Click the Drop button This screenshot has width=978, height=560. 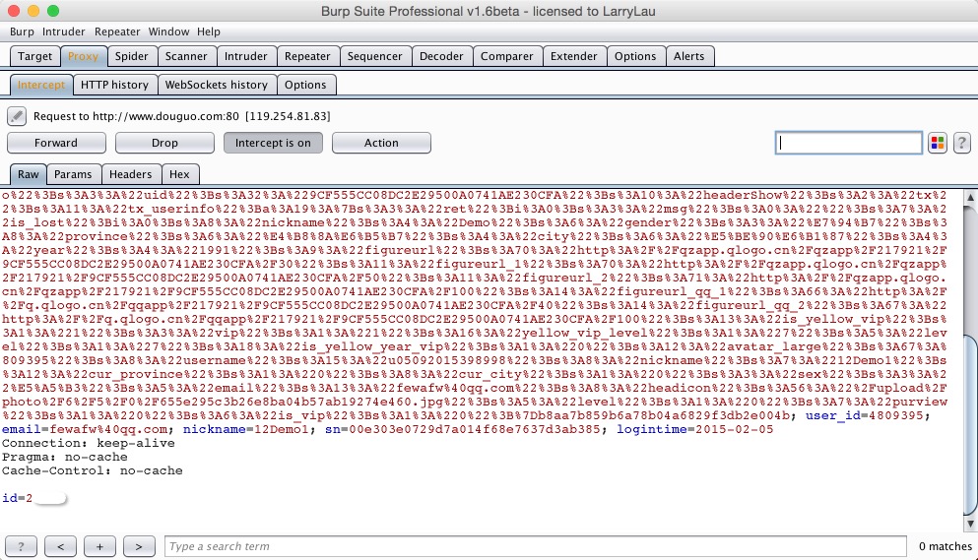coord(164,143)
